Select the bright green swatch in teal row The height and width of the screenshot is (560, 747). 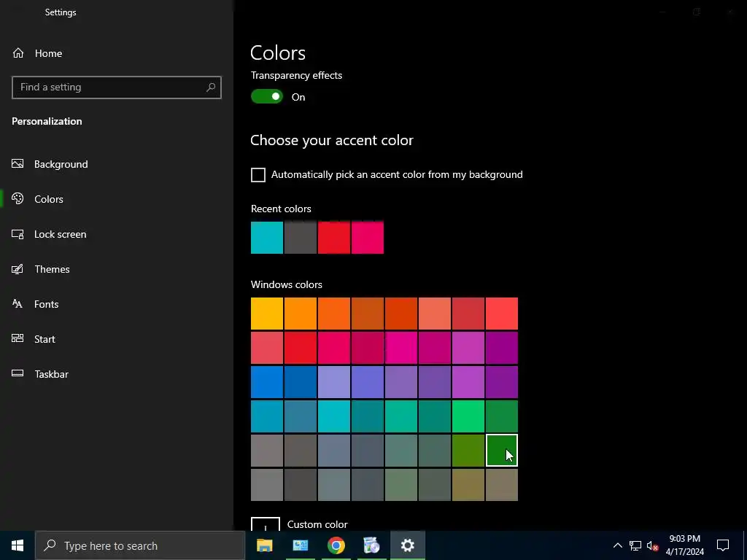tap(468, 416)
